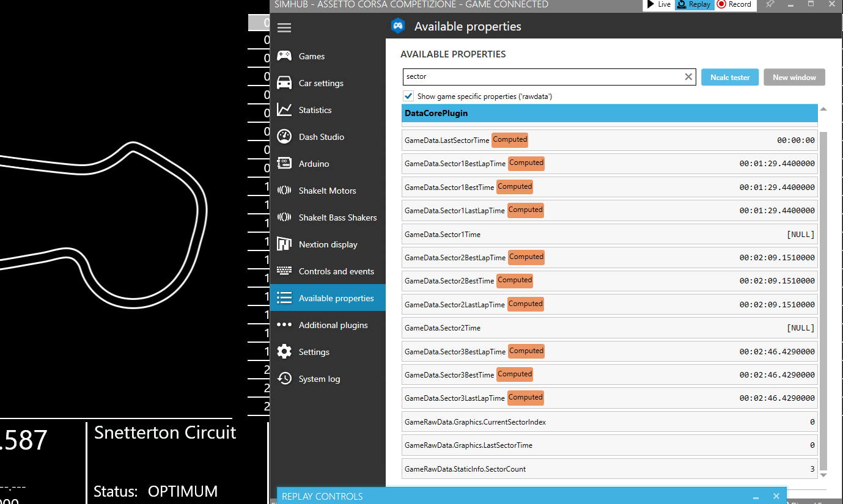The image size is (843, 504).
Task: Click the Dash Studio gauge icon
Action: click(284, 137)
